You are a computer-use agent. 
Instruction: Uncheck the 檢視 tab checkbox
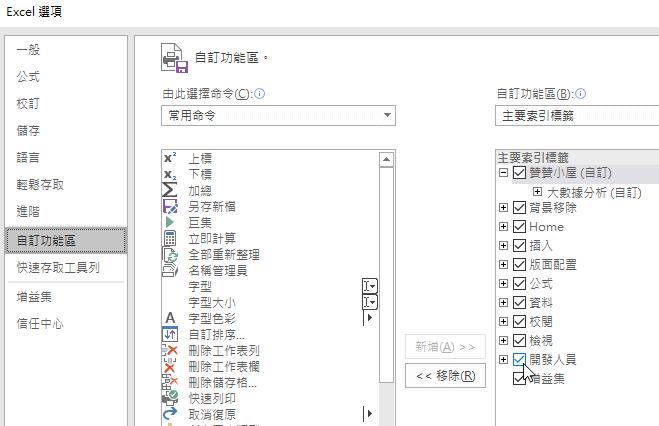click(519, 340)
